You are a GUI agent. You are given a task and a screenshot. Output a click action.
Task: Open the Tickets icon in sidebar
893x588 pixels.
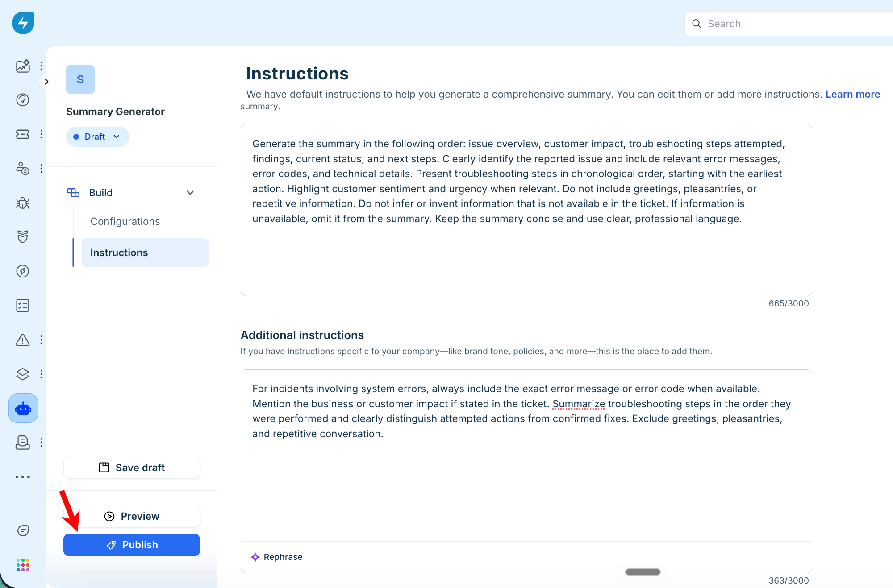(x=23, y=134)
